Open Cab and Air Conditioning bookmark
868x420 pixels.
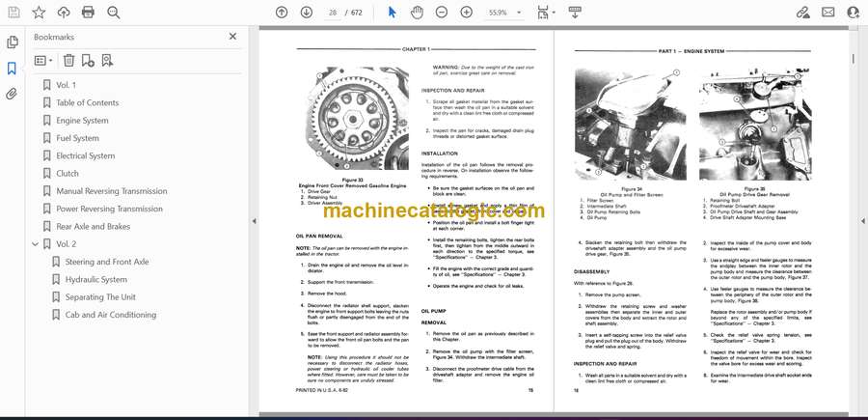coord(111,315)
